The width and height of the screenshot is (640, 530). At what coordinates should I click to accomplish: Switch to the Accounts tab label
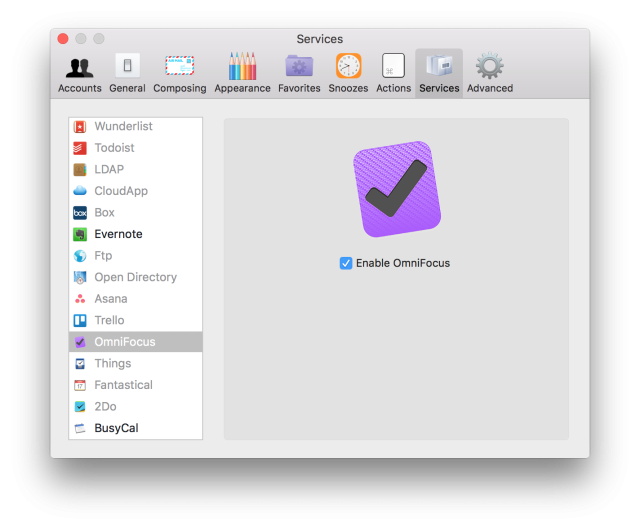[80, 88]
